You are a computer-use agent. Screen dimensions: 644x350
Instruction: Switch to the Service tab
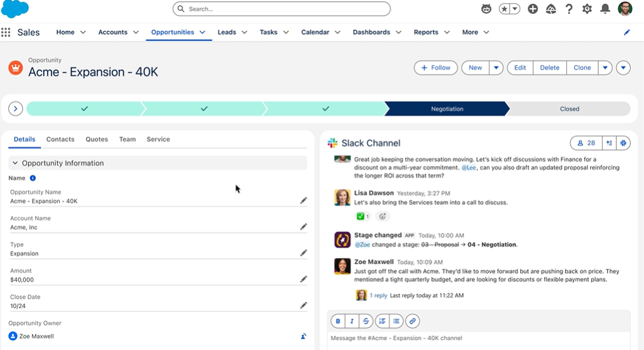(158, 139)
